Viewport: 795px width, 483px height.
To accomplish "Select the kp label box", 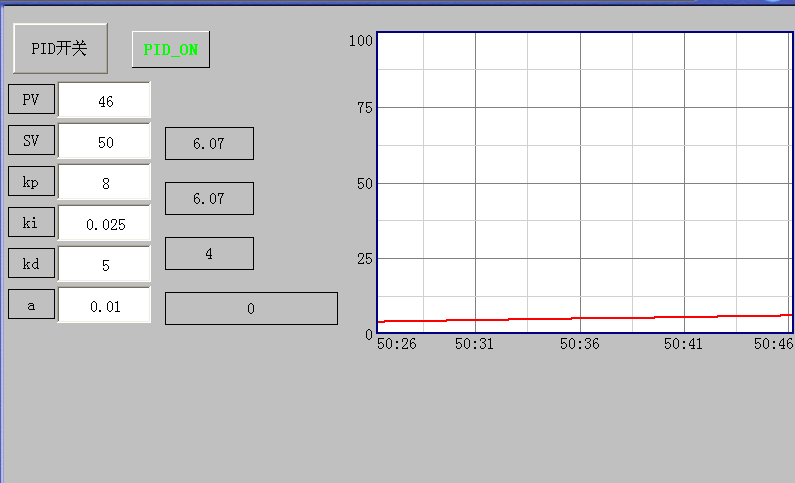I will (x=31, y=182).
